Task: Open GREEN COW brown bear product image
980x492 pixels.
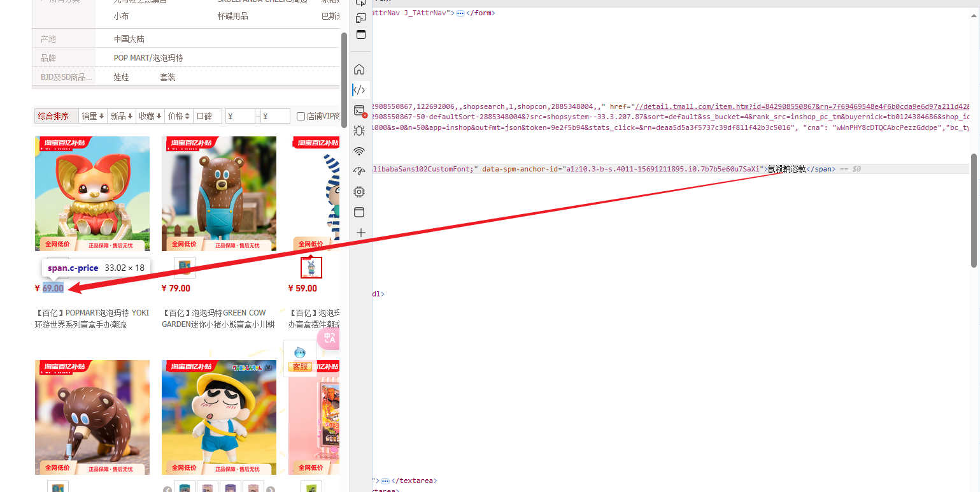Action: click(219, 194)
